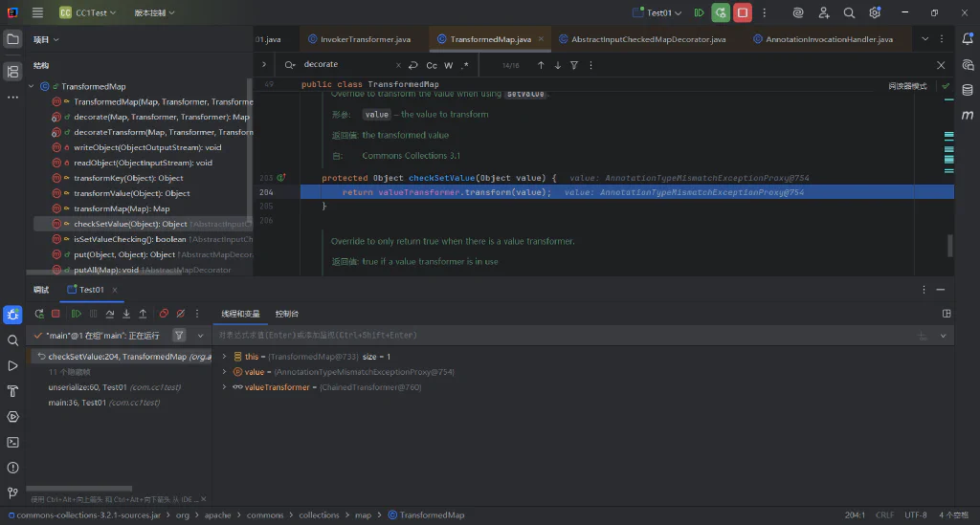This screenshot has height=525, width=980.
Task: Open the Test01 run configuration dropdown
Action: coord(657,12)
